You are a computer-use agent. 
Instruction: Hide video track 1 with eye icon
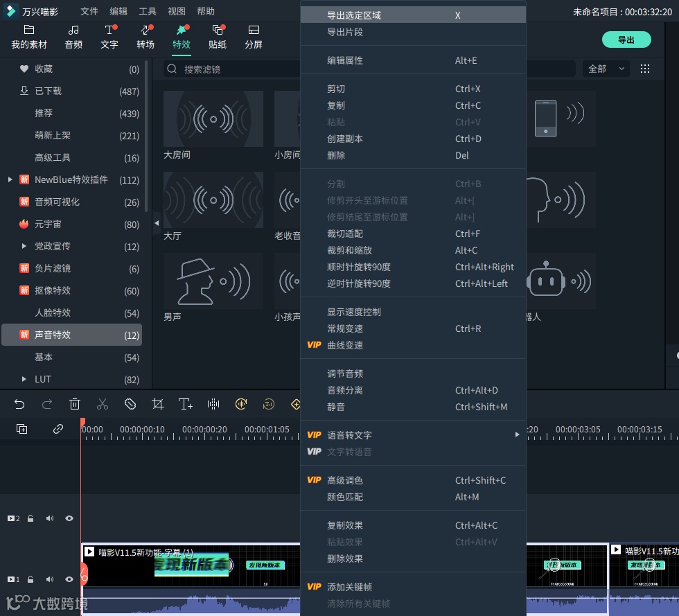point(69,579)
